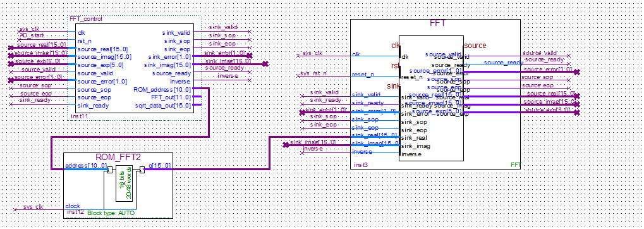Select the green FFT label in the corner
The width and height of the screenshot is (644, 229).
pos(516,165)
